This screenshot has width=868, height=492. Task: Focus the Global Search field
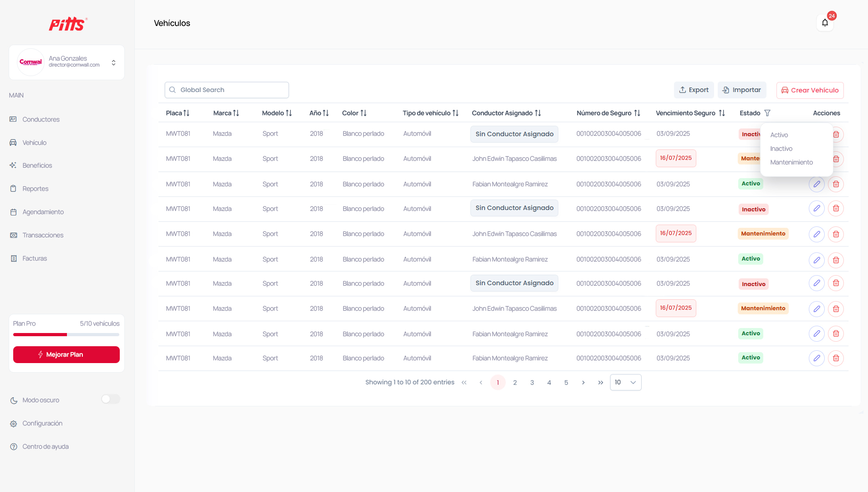[x=227, y=90]
